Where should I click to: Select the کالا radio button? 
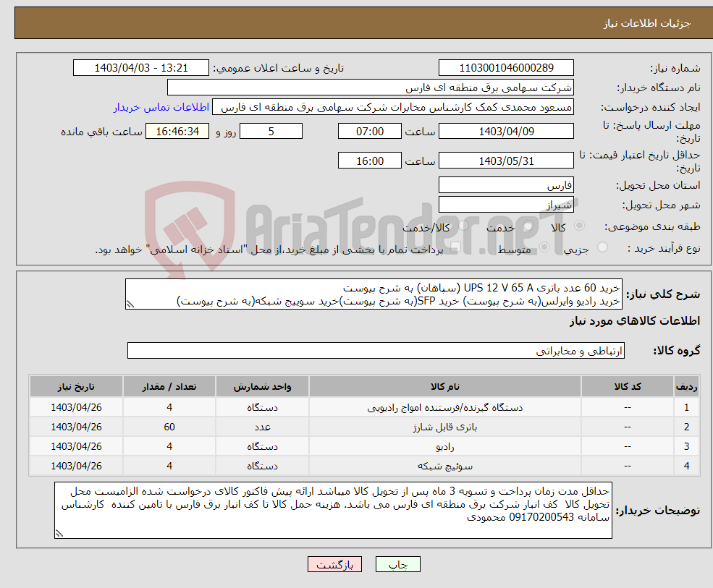click(579, 226)
